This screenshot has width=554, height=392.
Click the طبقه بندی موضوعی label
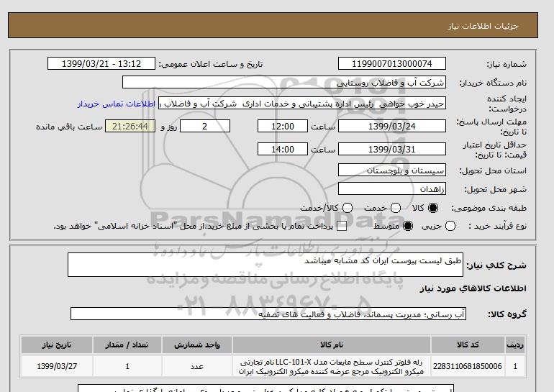click(489, 209)
